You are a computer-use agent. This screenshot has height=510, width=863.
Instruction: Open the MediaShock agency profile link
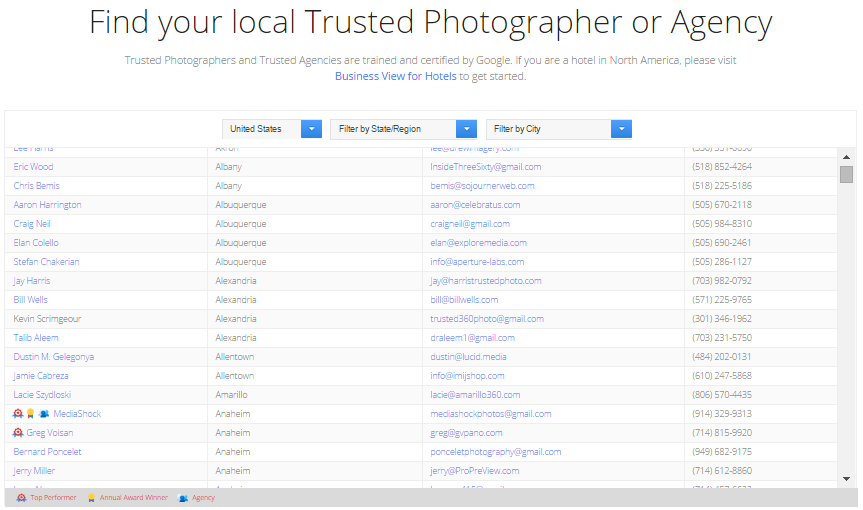(77, 414)
